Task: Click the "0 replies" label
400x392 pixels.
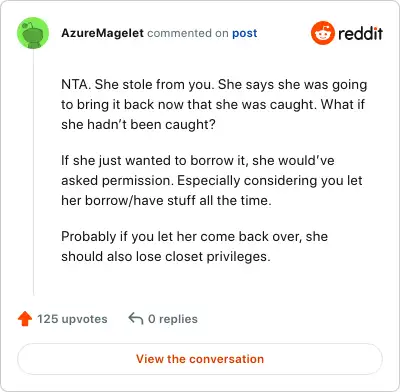Action: click(173, 319)
